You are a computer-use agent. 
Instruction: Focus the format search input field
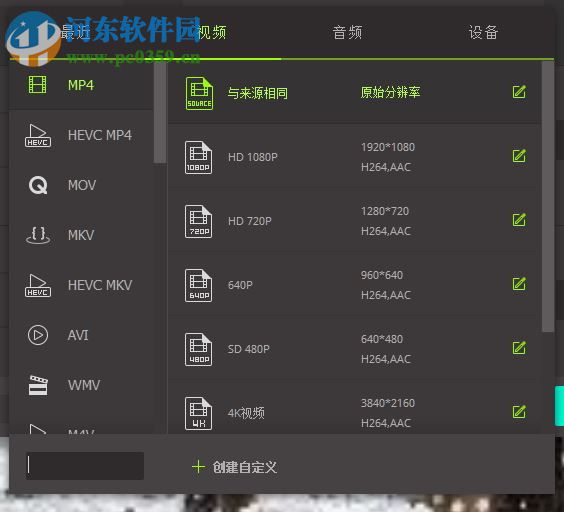(x=85, y=466)
